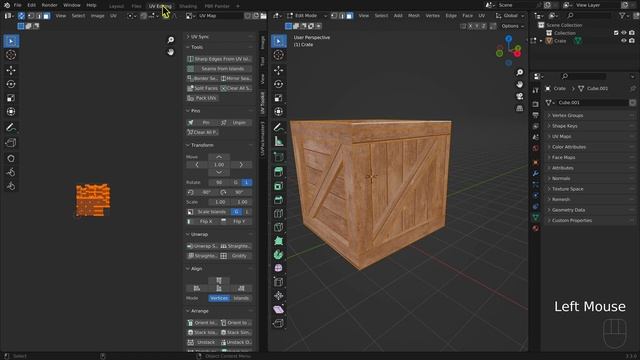Open the Modifiers wrench properties tab
640x360 pixels.
click(x=536, y=173)
